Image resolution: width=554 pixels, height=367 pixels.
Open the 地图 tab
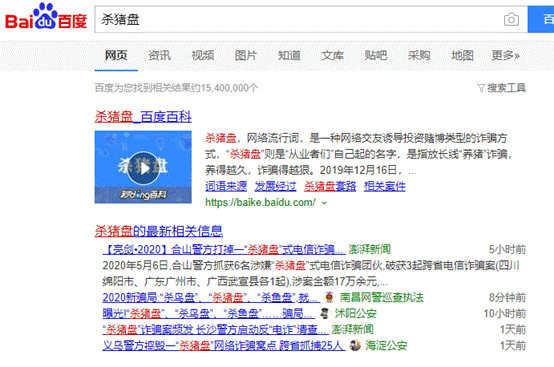(x=462, y=55)
